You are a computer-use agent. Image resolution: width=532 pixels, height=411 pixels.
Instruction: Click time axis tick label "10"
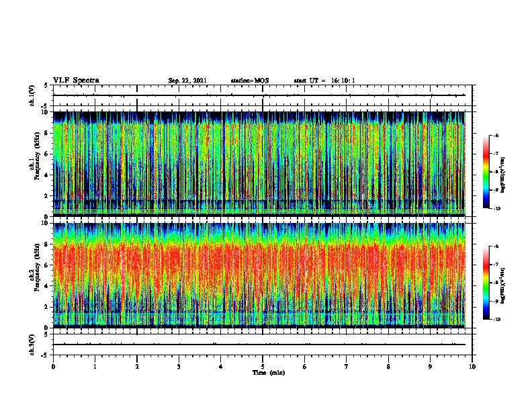tap(472, 367)
